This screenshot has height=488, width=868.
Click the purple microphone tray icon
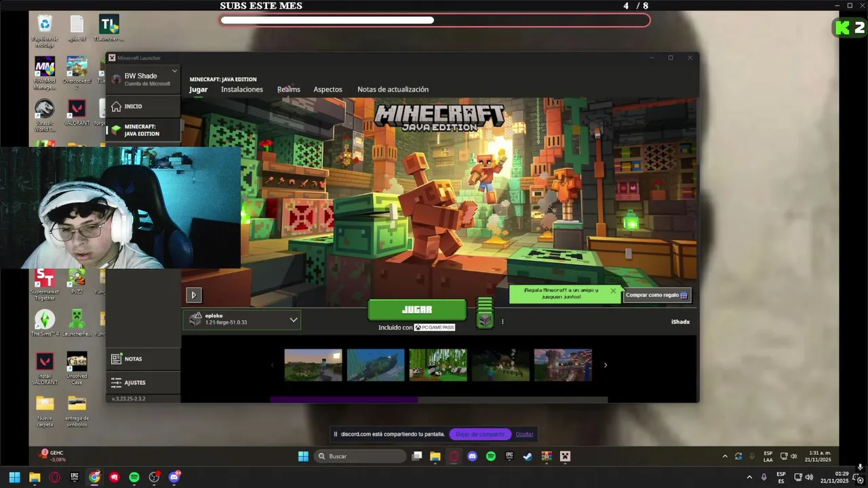764,477
